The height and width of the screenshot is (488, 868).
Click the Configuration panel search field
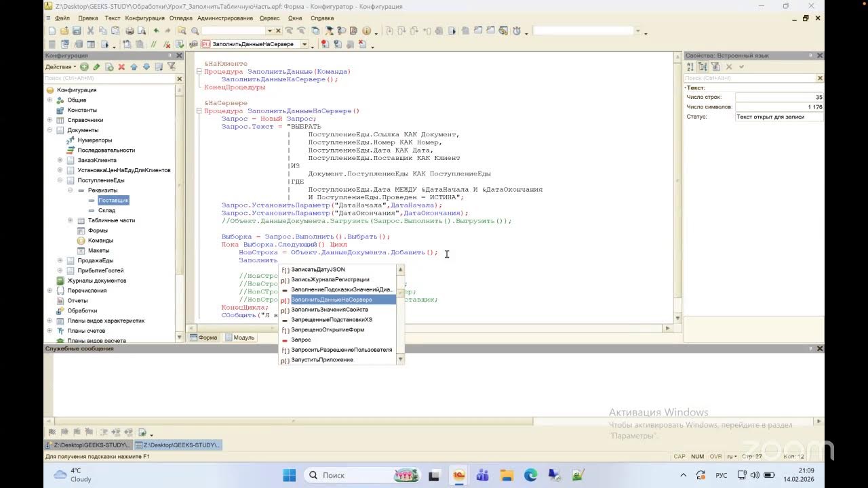(109, 79)
